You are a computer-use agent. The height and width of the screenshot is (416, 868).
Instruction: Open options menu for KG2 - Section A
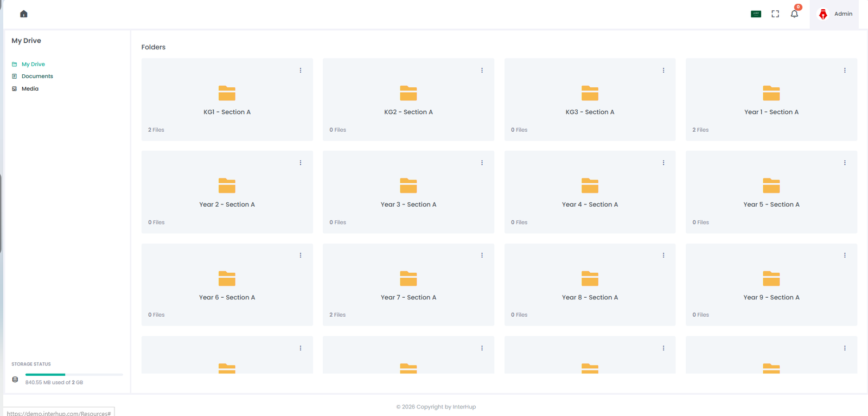coord(482,71)
